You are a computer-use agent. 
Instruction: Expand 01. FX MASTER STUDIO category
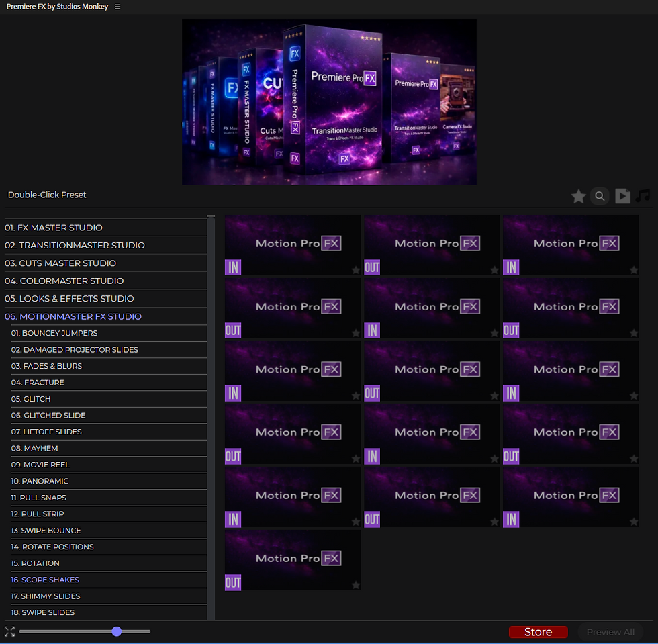[x=105, y=228]
